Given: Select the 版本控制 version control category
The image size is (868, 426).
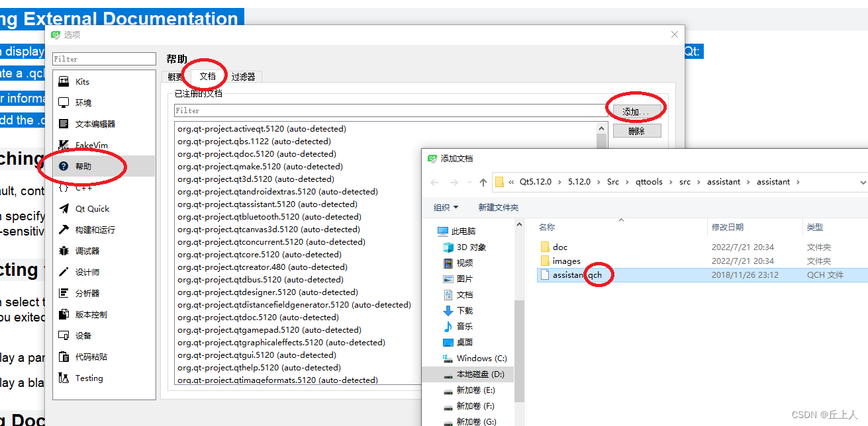Looking at the screenshot, I should [x=104, y=314].
